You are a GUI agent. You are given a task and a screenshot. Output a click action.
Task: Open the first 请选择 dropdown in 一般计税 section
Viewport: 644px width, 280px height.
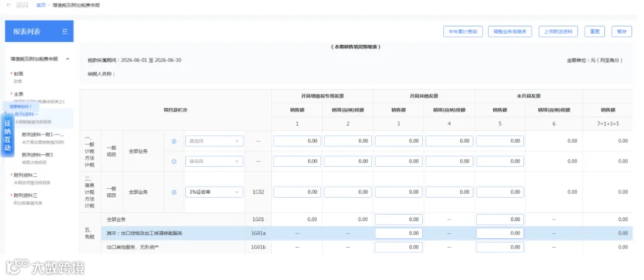tap(214, 141)
